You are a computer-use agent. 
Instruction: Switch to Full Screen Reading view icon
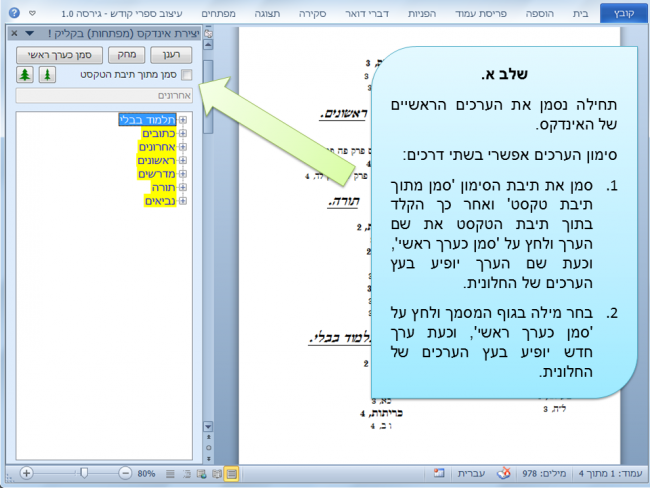[217, 473]
